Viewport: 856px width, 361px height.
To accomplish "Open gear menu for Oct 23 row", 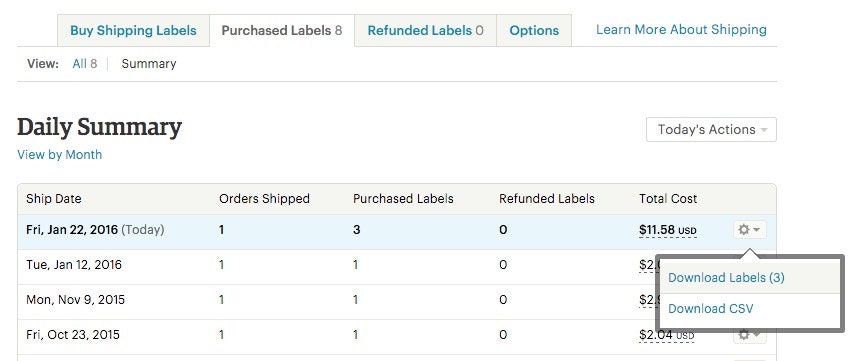I will click(749, 334).
